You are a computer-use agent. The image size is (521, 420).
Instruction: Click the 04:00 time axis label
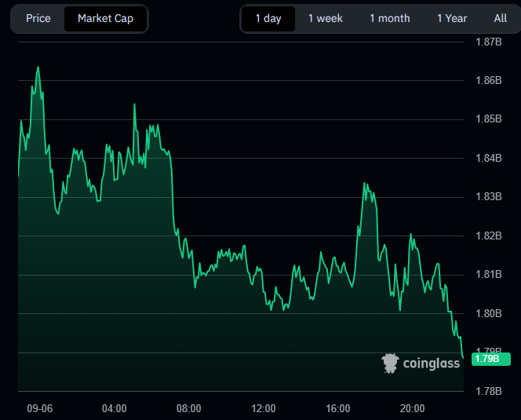coord(115,408)
